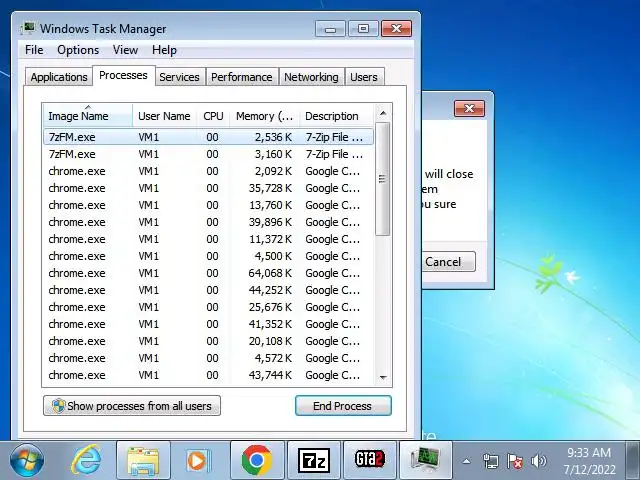The width and height of the screenshot is (640, 480).
Task: Select chrome.exe process using 20,108 K
Action: (x=208, y=341)
